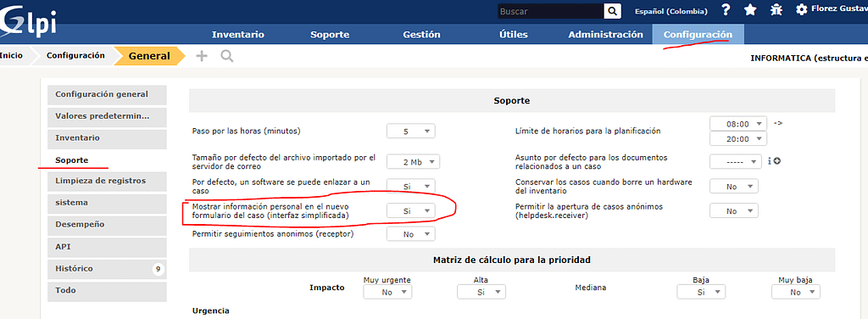Viewport: 868px width, 319px height.
Task: Select Configuración general sidebar tab
Action: pyautogui.click(x=107, y=94)
